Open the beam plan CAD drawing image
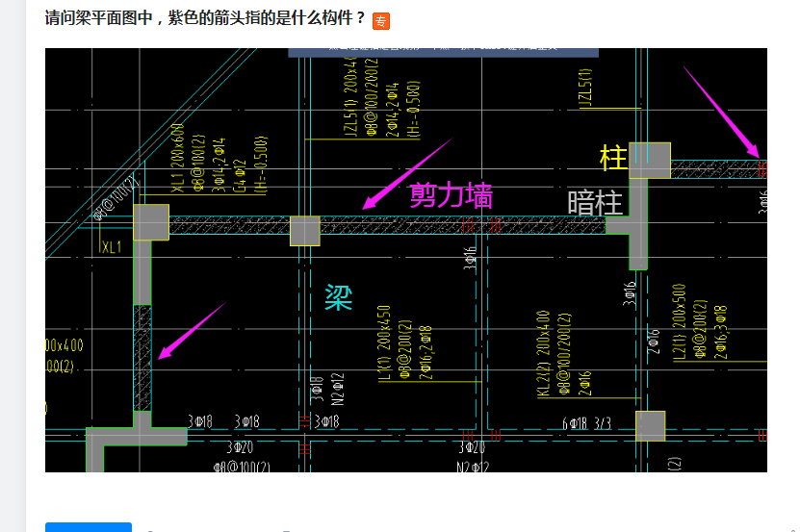The width and height of the screenshot is (800, 532). pos(406,260)
